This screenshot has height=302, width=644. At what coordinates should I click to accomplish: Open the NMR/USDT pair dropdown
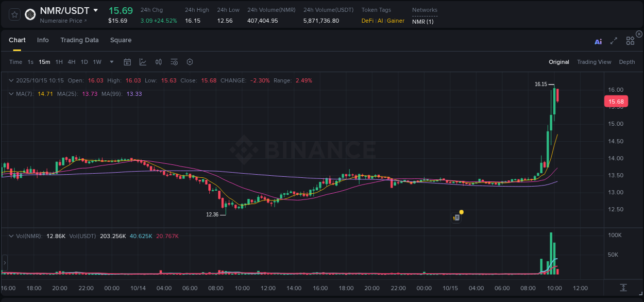(96, 10)
